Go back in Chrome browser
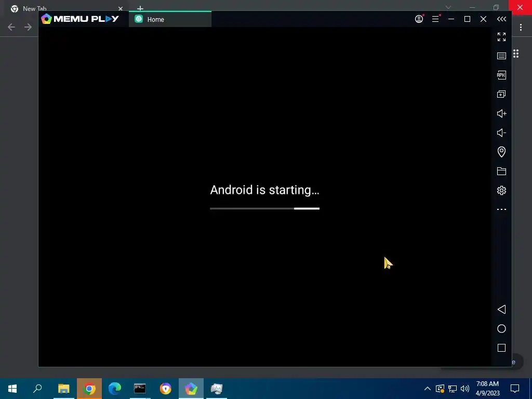 click(x=11, y=27)
